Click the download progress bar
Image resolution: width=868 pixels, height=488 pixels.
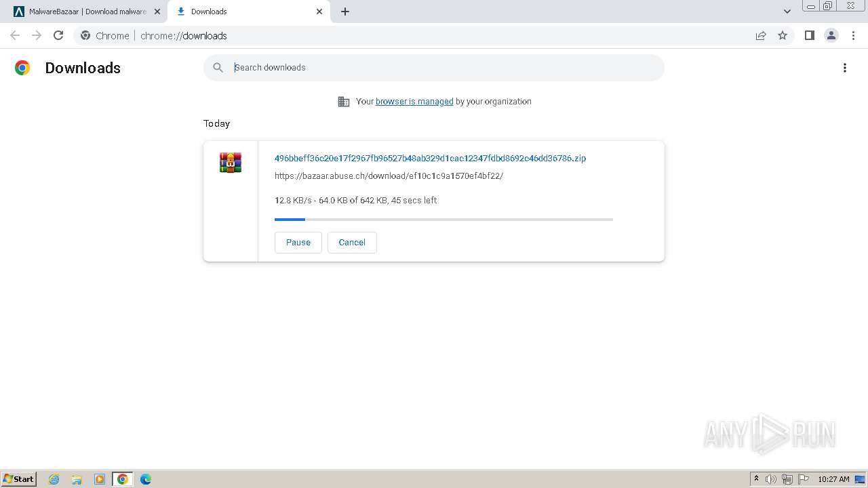(x=443, y=220)
